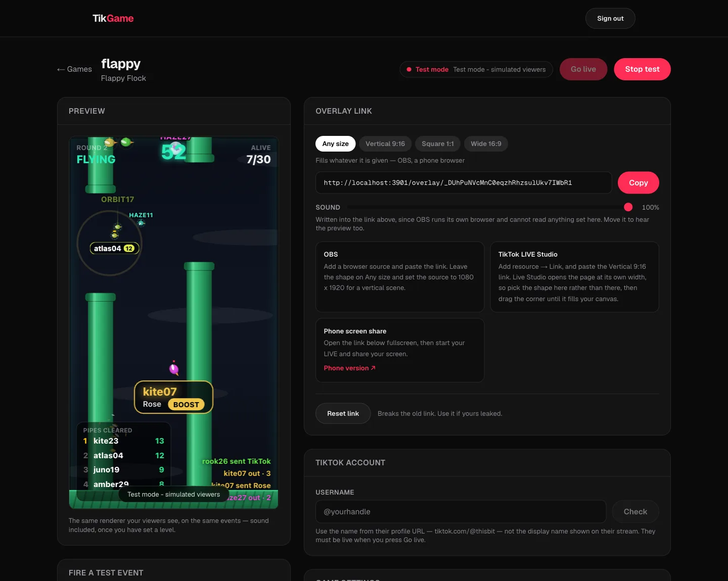
Task: Click the flappy game preview canvas
Action: (174, 322)
